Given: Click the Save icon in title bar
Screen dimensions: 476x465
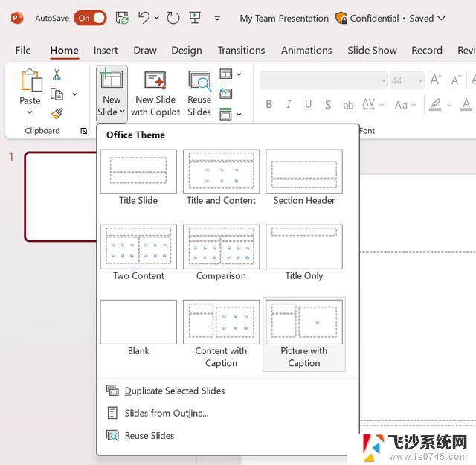Looking at the screenshot, I should pos(122,18).
